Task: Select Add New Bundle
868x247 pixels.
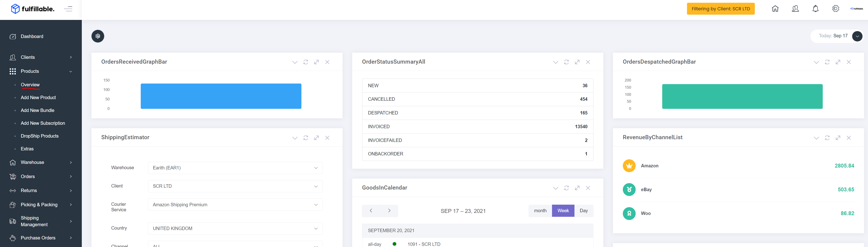Action: pos(37,110)
